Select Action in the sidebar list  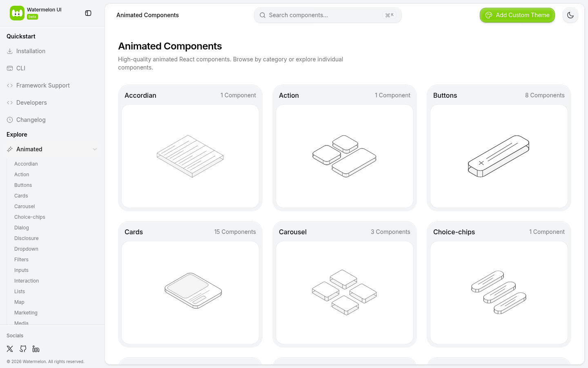pos(22,175)
